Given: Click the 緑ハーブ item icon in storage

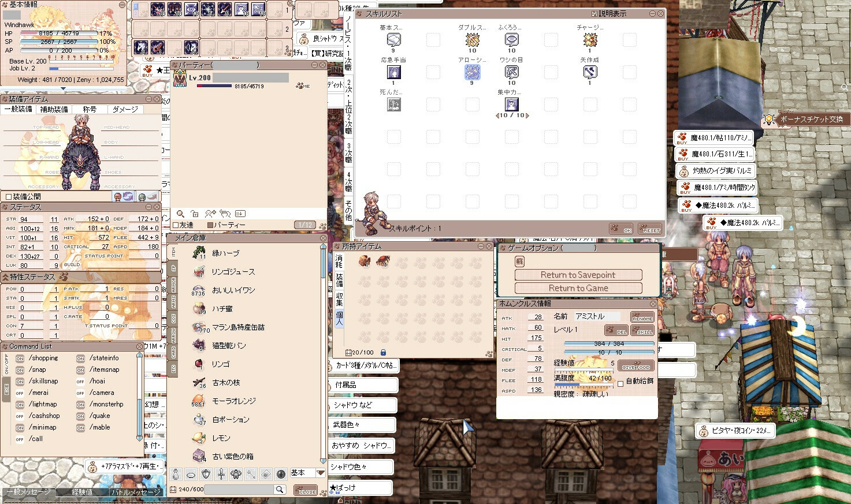Looking at the screenshot, I should point(199,253).
